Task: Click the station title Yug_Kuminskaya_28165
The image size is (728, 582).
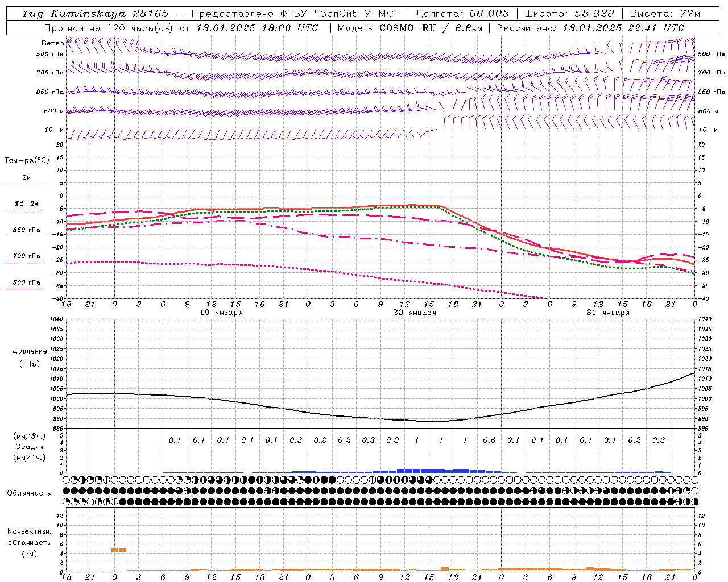Action: pos(95,14)
